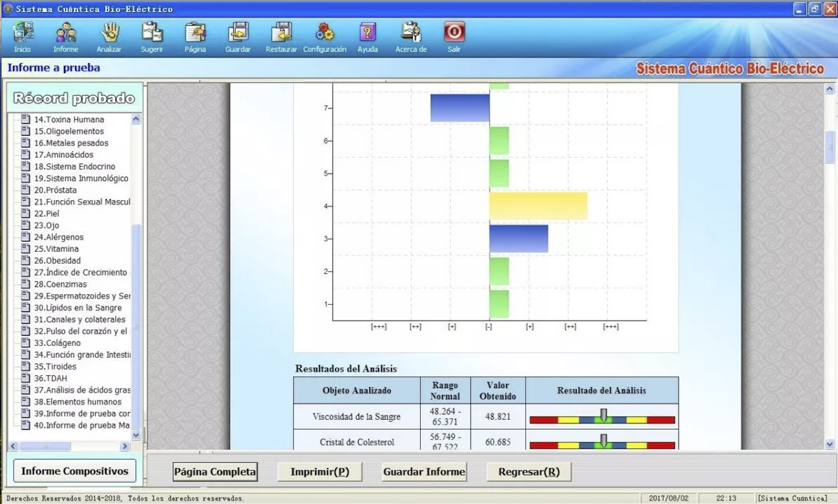Select 18.Sistema Endocrino report
The height and width of the screenshot is (504, 838).
tap(75, 166)
